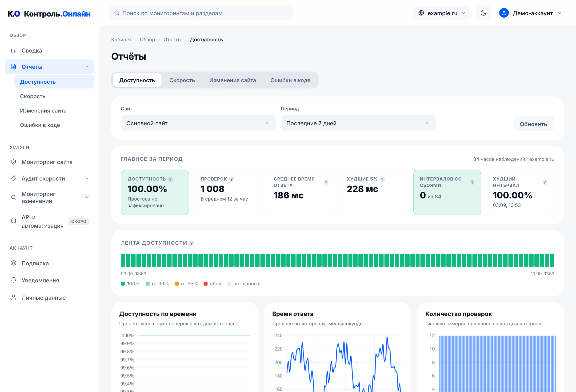Click the globe icon beside example.ru
The height and width of the screenshot is (392, 576).
(421, 13)
